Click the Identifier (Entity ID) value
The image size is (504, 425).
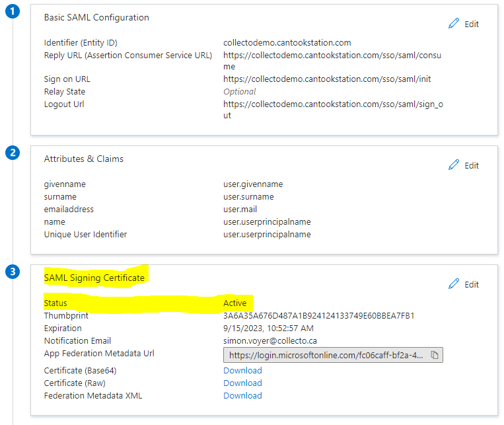click(287, 43)
